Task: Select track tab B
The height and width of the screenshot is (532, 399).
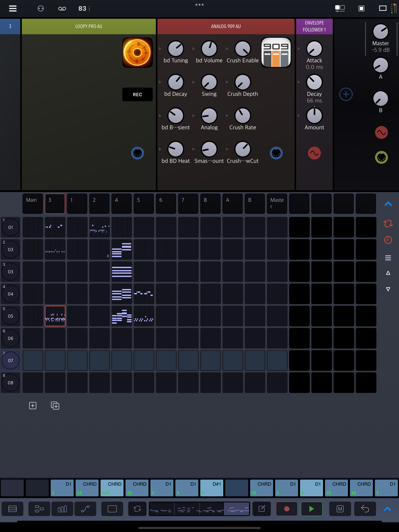Action: click(255, 203)
